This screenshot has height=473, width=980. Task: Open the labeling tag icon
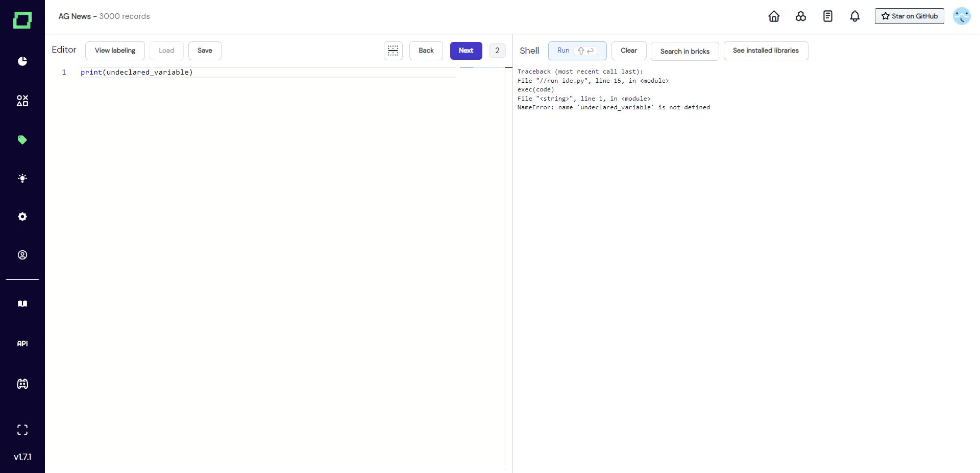tap(22, 140)
